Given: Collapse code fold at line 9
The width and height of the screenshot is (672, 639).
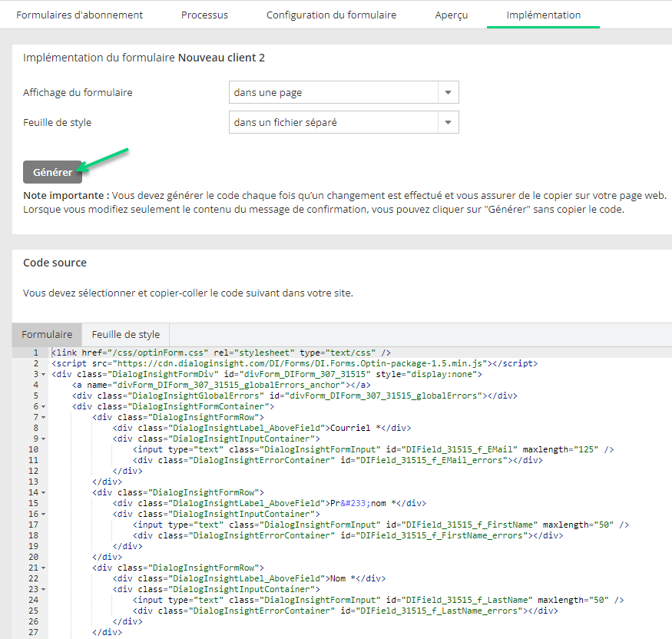Looking at the screenshot, I should [x=43, y=439].
